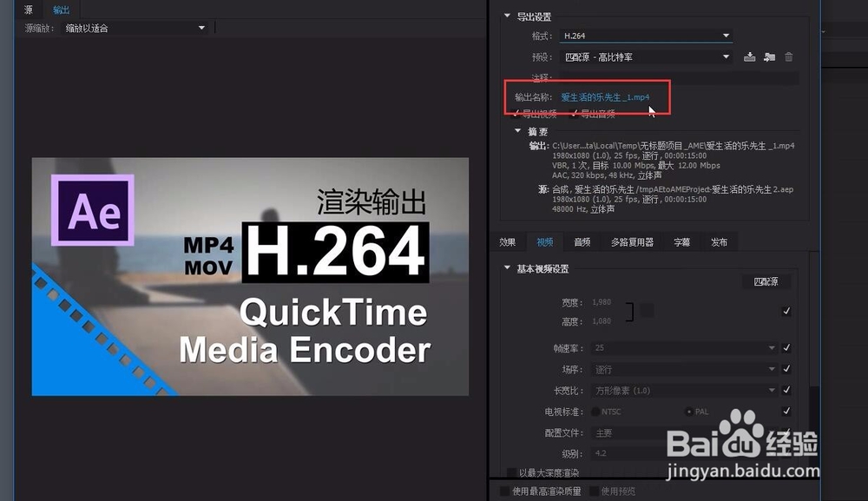The image size is (868, 501).
Task: Open the 格式 dropdown set to H.264
Action: pyautogui.click(x=646, y=36)
